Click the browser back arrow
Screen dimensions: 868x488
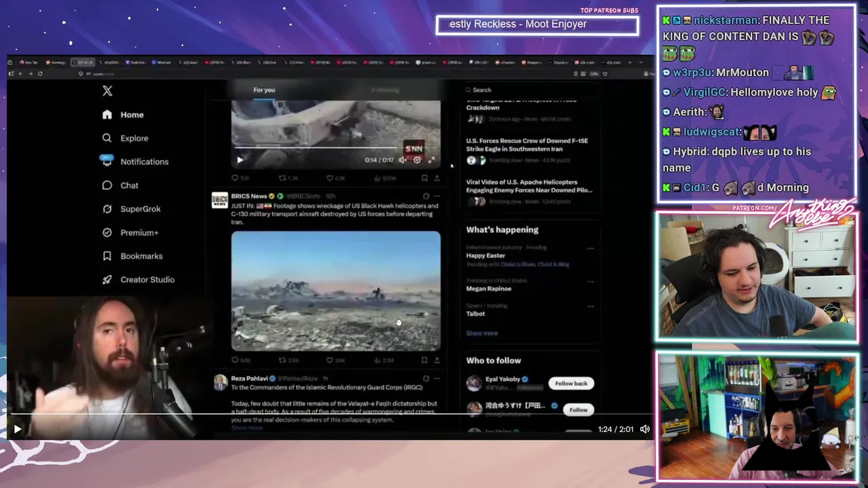click(20, 73)
